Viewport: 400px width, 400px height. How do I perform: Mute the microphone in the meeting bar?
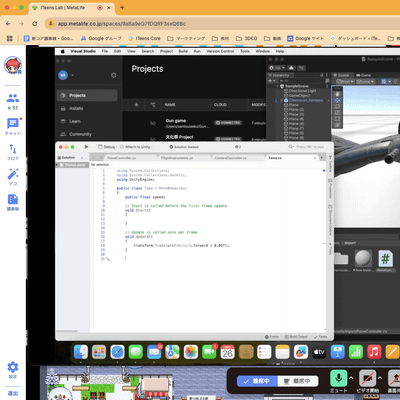[338, 378]
